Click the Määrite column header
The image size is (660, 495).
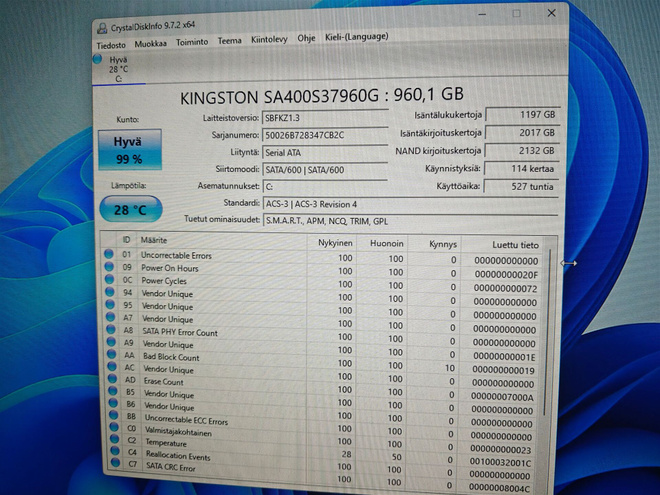point(154,240)
